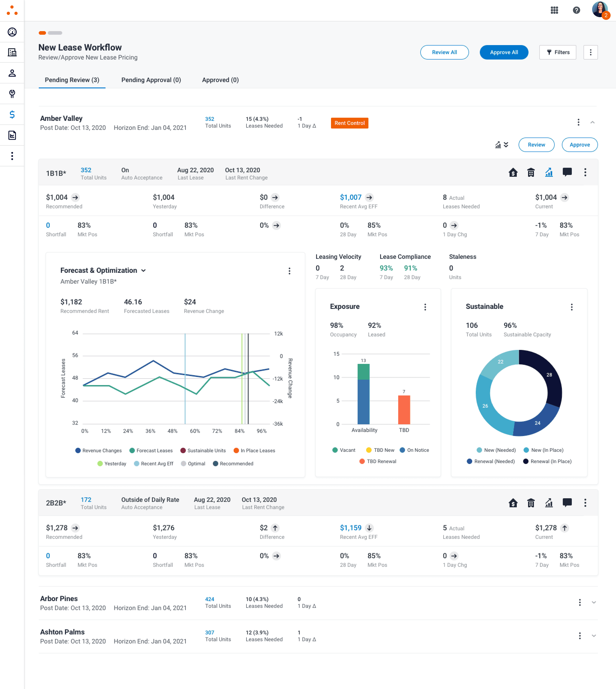Toggle the 1B1B* chart view icon
The image size is (616, 689).
coord(549,172)
